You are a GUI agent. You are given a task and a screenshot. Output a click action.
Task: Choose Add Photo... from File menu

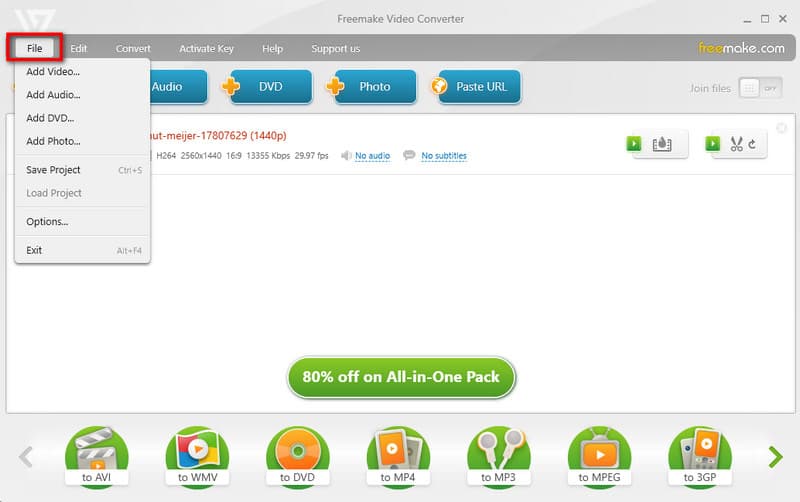tap(82, 141)
